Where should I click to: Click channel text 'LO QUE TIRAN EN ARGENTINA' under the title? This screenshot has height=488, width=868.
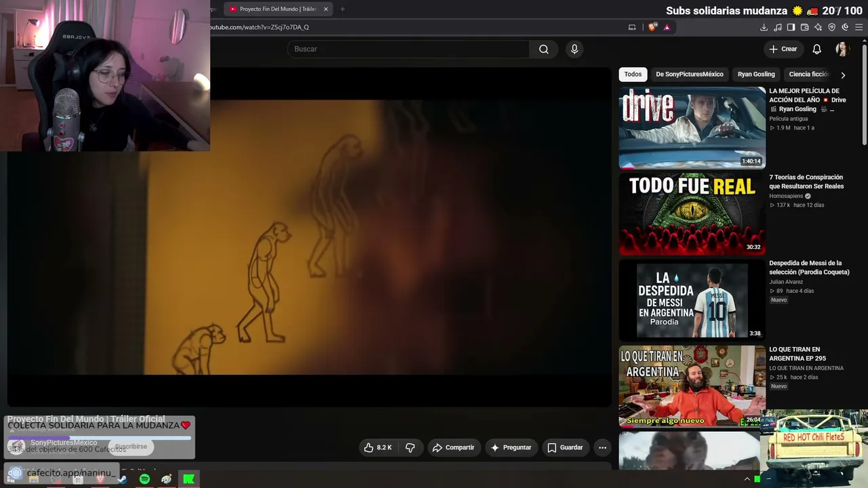click(806, 368)
